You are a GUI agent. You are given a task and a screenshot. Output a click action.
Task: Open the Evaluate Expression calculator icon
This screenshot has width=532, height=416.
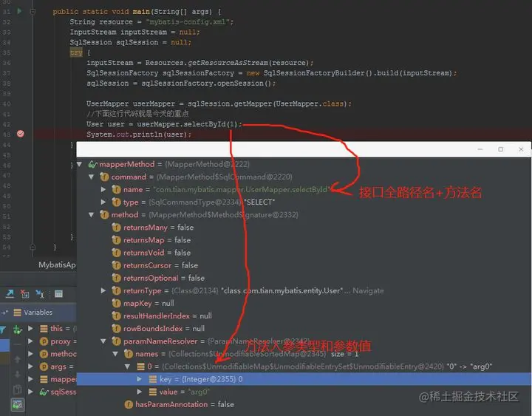pyautogui.click(x=58, y=294)
